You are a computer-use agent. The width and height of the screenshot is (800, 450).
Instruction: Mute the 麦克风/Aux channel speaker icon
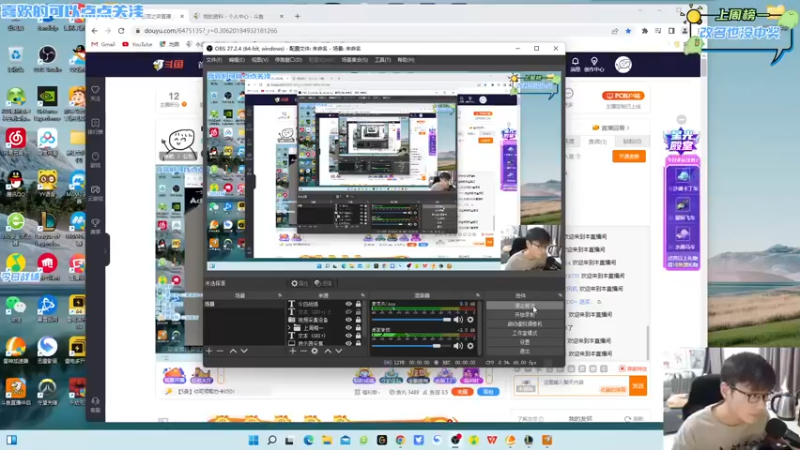click(458, 319)
